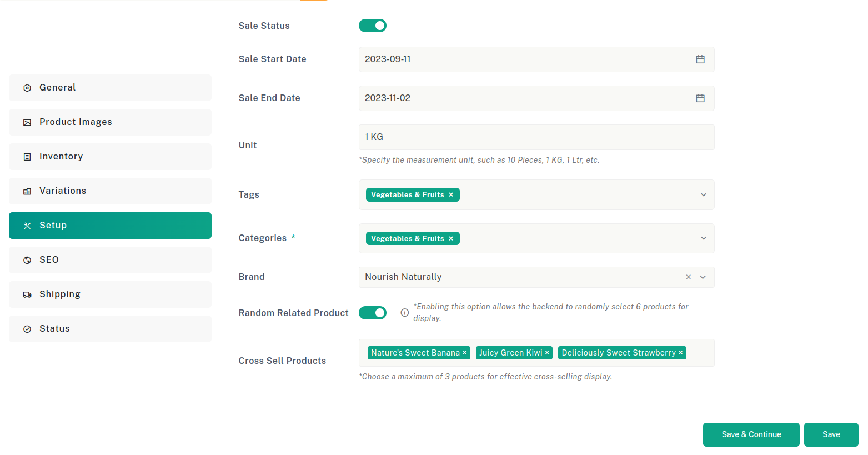Remove Deliciously Sweet Strawberry cross sell product
The width and height of the screenshot is (868, 455).
click(x=681, y=353)
